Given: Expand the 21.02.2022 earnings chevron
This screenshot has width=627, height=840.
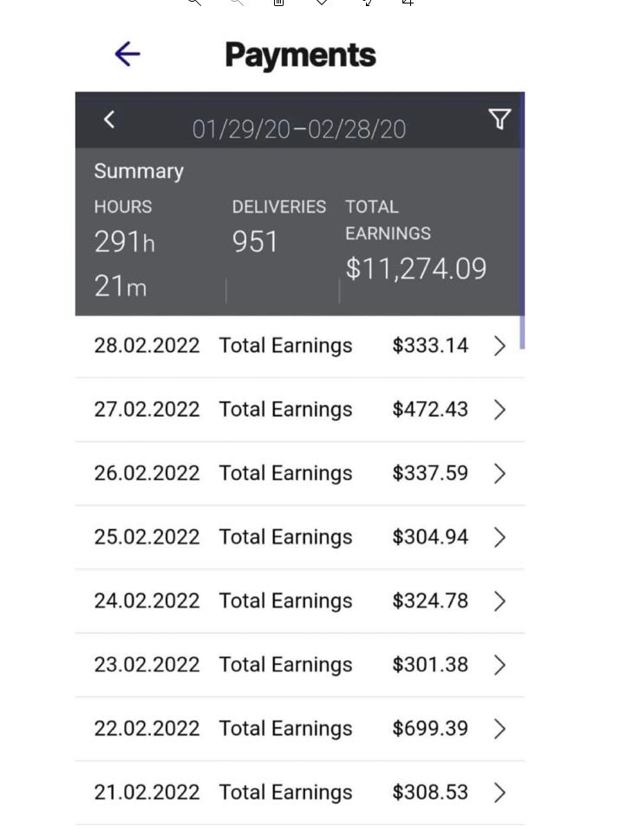Looking at the screenshot, I should point(500,792).
